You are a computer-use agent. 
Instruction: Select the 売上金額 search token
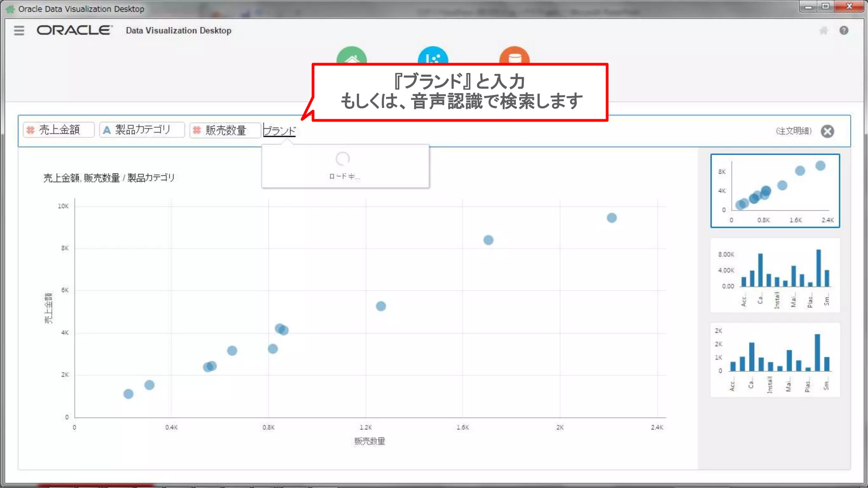tap(59, 130)
